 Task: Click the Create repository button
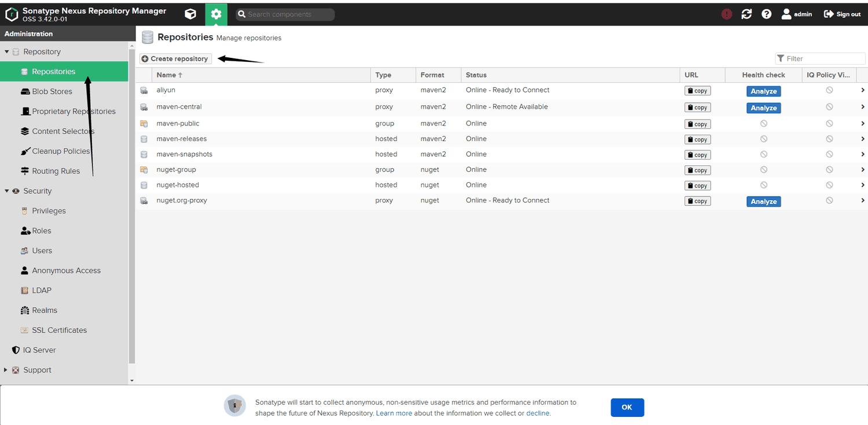coord(175,58)
